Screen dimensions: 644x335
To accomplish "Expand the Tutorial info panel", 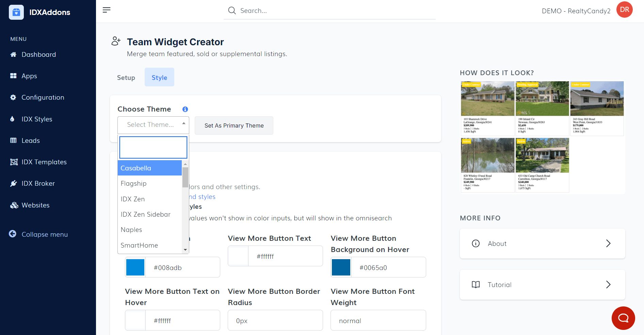I will [x=542, y=285].
